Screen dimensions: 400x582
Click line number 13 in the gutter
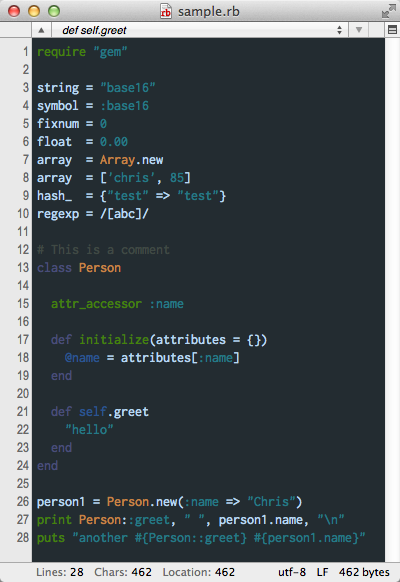pos(23,268)
